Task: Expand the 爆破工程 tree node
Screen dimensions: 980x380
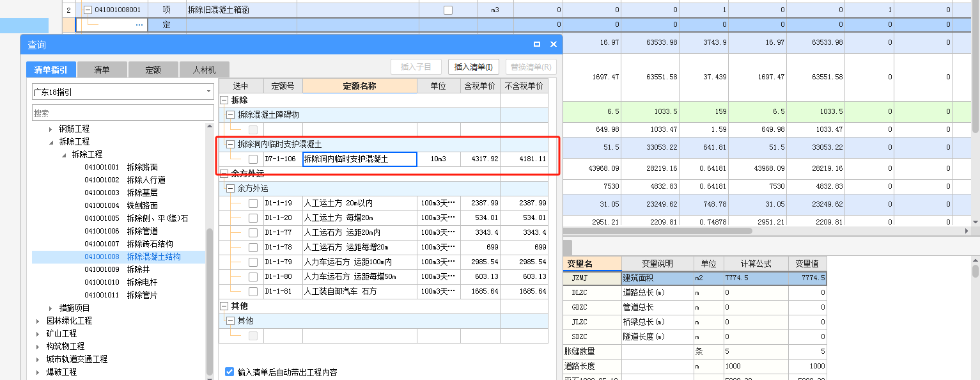Action: [38, 372]
